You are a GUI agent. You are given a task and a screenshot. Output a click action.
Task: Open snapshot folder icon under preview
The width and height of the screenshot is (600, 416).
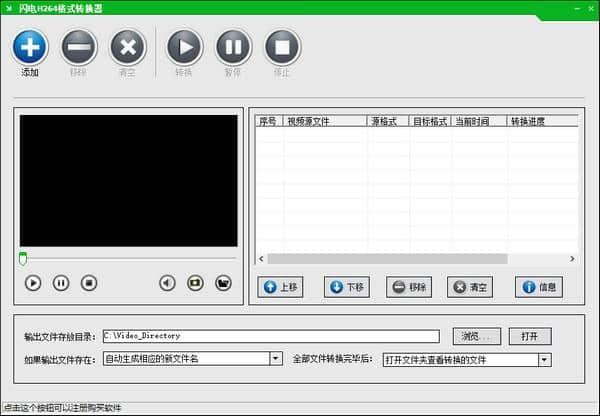[x=223, y=283]
